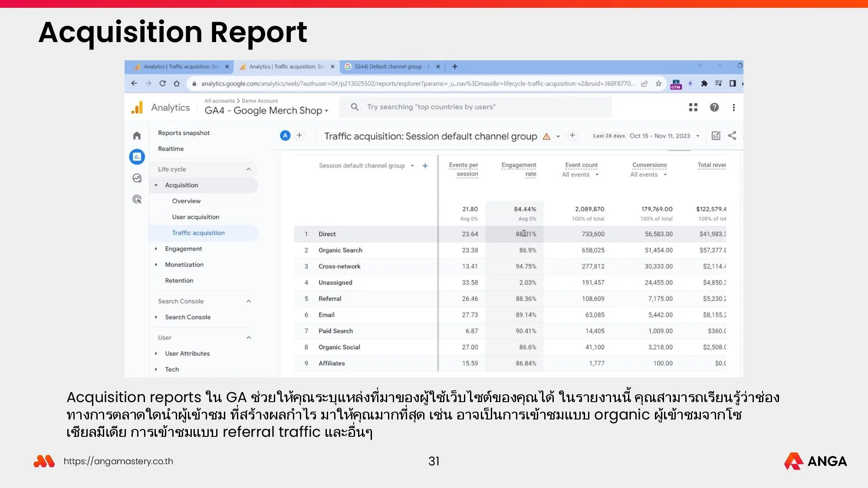Open Acquisition Overview
Screen dimensions: 868x488
click(186, 201)
